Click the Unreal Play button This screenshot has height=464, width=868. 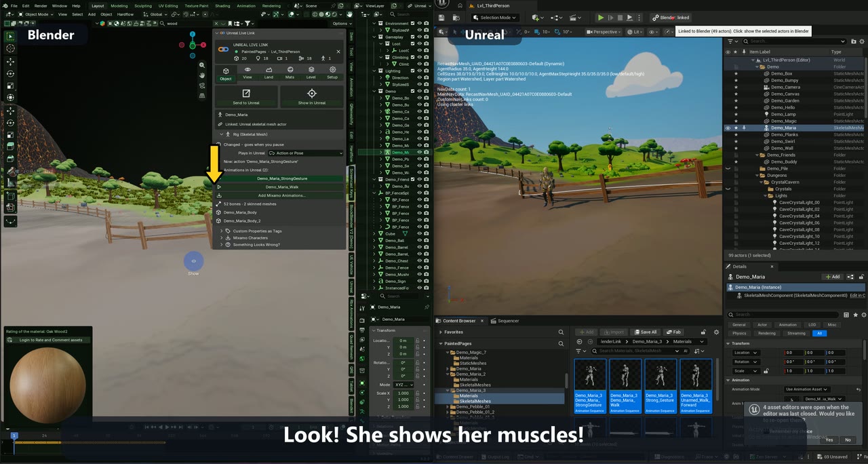tap(601, 18)
